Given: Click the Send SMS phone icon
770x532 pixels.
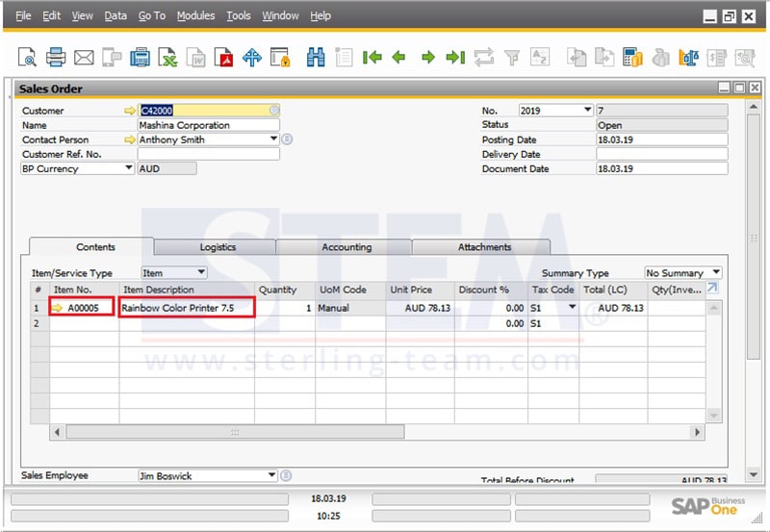Looking at the screenshot, I should coord(112,58).
